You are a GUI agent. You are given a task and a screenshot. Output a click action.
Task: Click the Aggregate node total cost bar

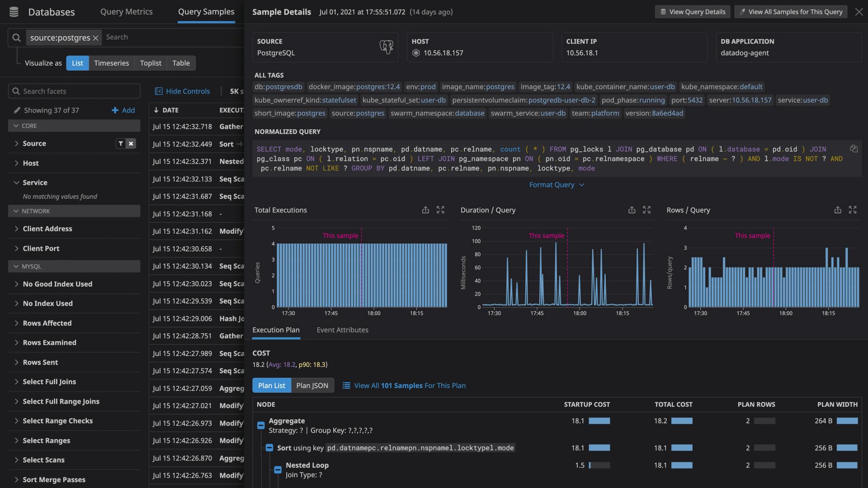tap(682, 421)
